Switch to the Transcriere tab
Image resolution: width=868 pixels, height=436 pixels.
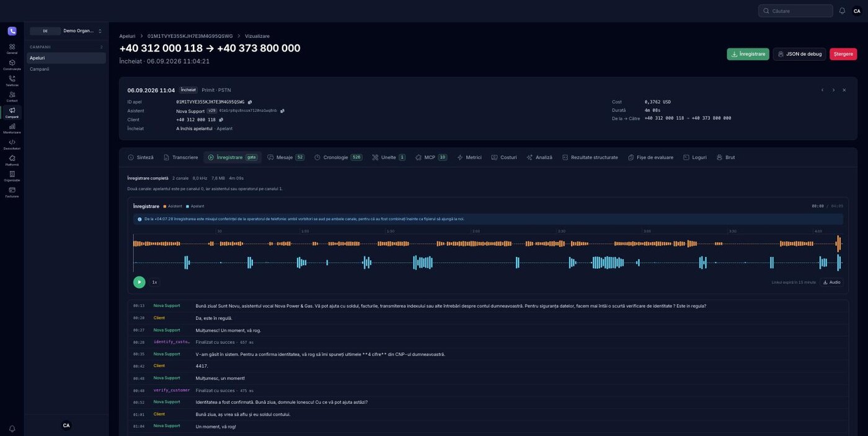tap(180, 157)
